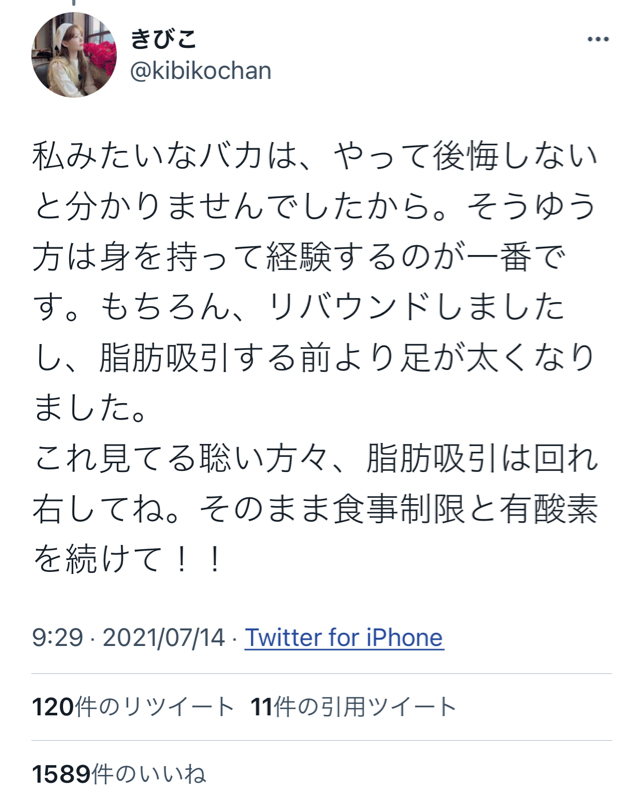The width and height of the screenshot is (644, 800).
Task: Follow the Twitter for iPhone link
Action: click(x=344, y=637)
